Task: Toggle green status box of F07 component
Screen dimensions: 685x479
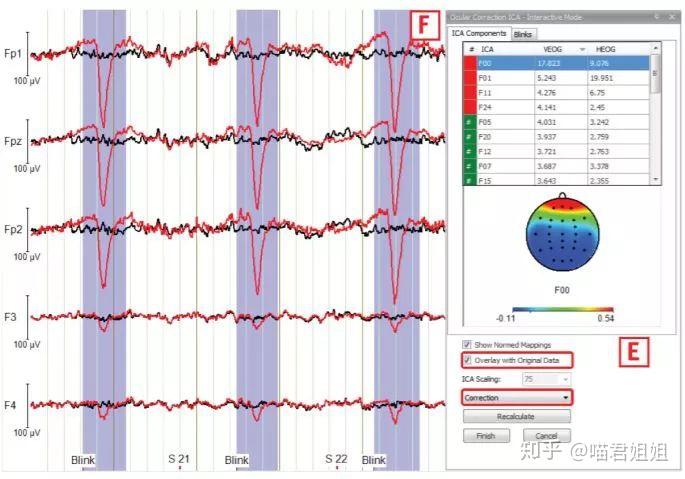Action: click(470, 167)
